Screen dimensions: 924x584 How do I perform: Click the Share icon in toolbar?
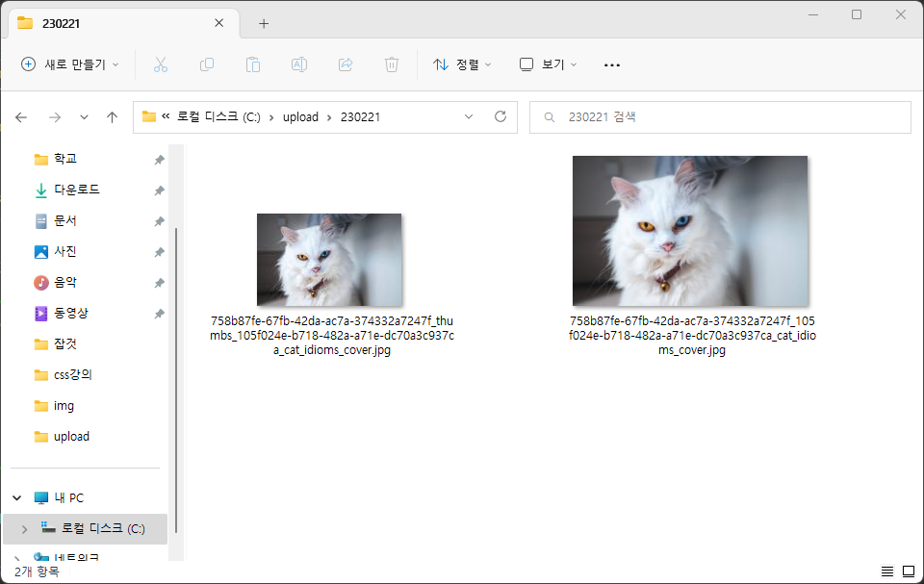pyautogui.click(x=346, y=64)
